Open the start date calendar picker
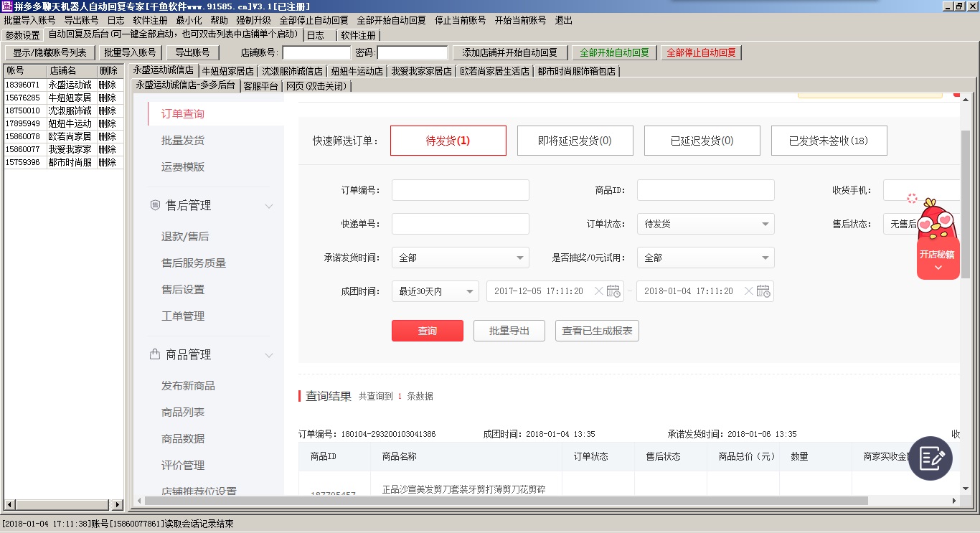 click(x=613, y=291)
